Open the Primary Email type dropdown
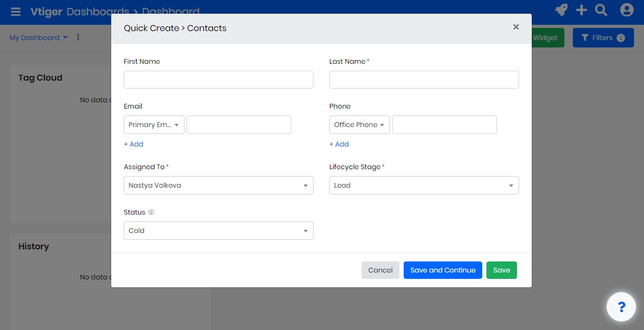 pyautogui.click(x=154, y=124)
